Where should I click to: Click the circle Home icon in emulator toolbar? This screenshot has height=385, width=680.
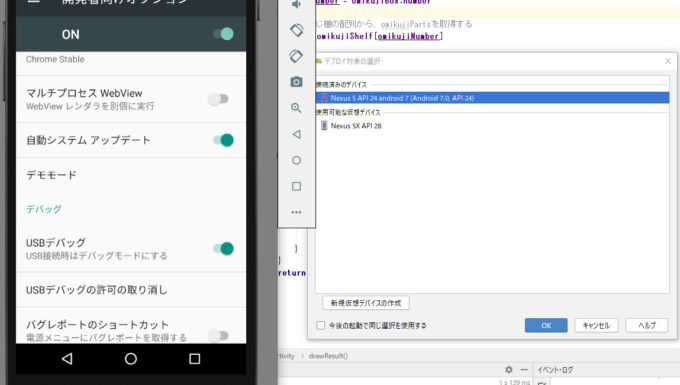pyautogui.click(x=297, y=160)
